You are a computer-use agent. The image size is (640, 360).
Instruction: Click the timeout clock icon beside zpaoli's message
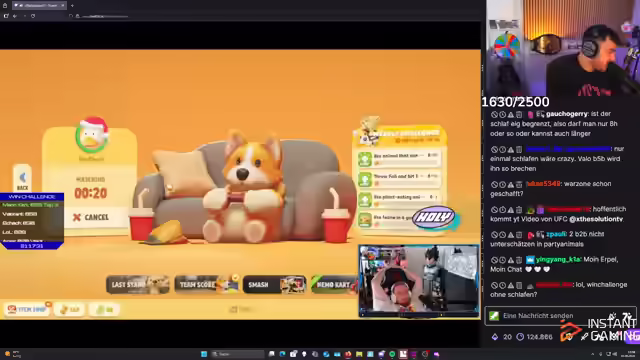(x=502, y=235)
